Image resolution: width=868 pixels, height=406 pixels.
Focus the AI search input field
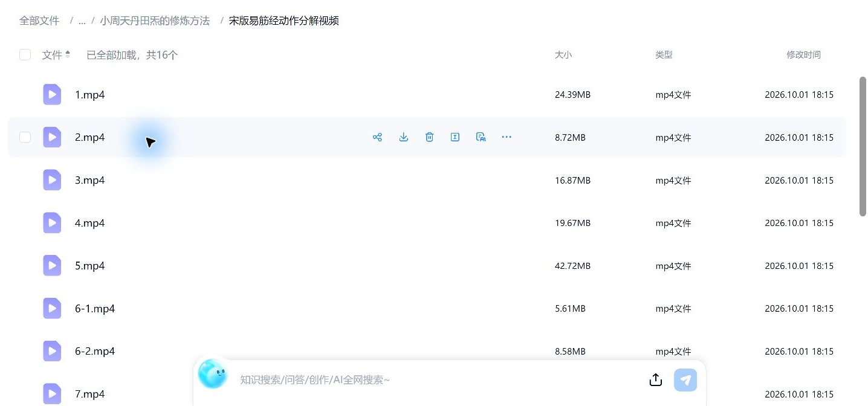click(x=438, y=380)
